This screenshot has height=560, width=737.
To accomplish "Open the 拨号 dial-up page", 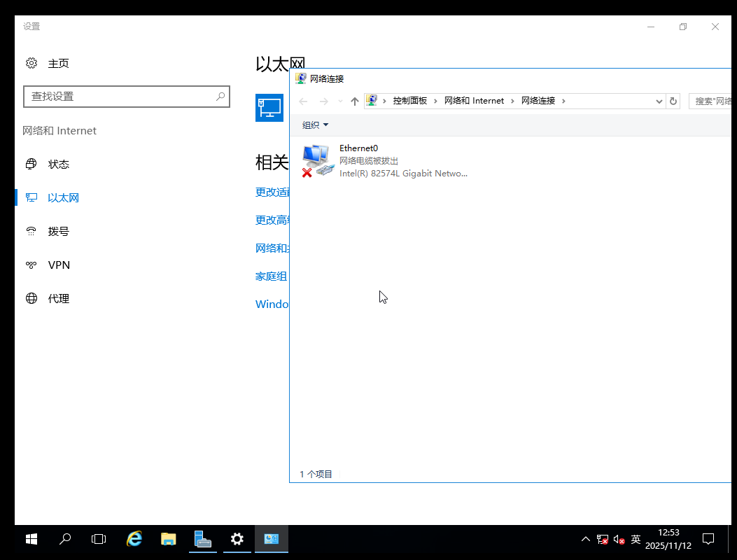I will 58,231.
